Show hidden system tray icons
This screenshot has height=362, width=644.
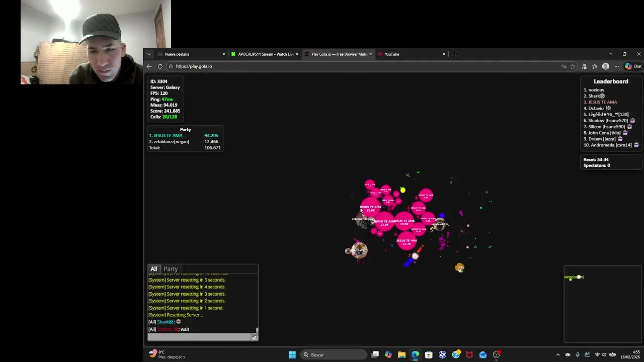click(557, 355)
